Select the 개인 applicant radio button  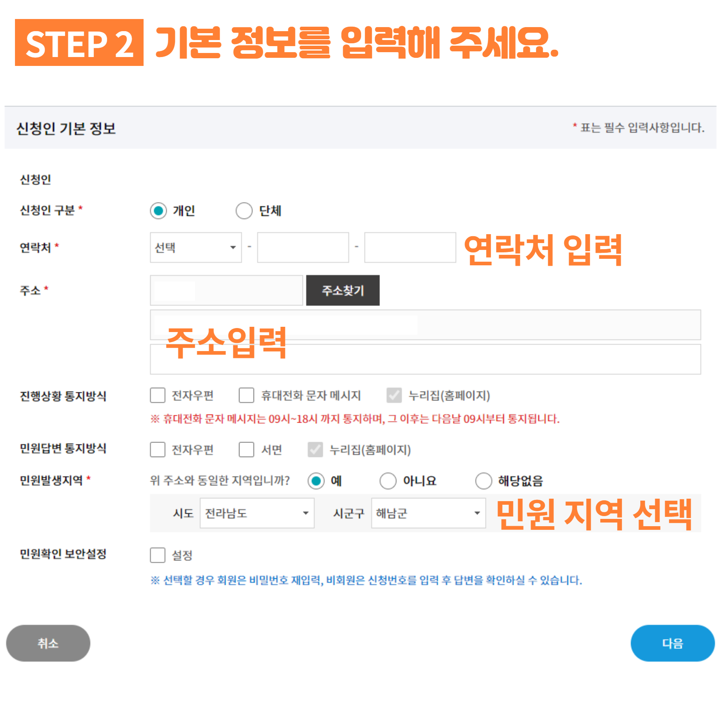click(158, 211)
